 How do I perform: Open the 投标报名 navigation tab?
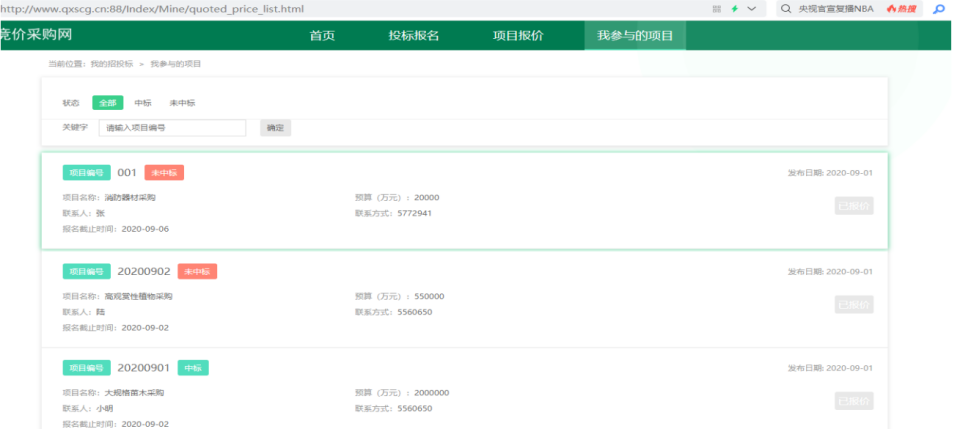point(414,35)
